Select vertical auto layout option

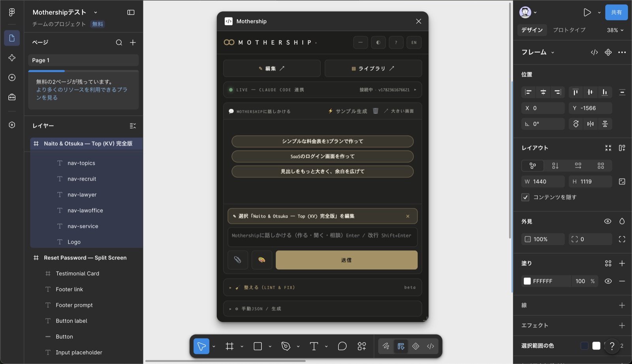click(555, 166)
